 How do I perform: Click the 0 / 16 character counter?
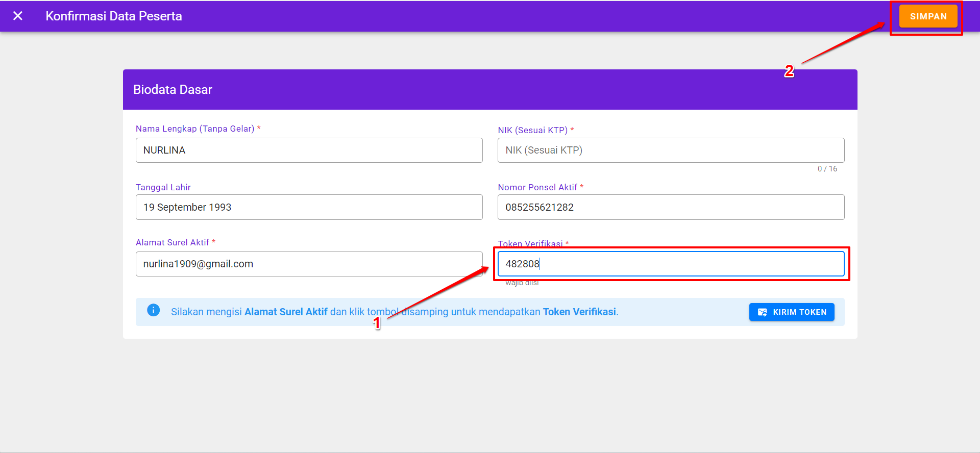coord(827,169)
